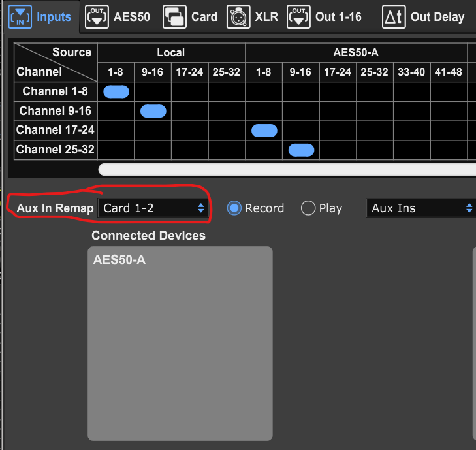The image size is (476, 450).
Task: Select the Record radio button
Action: point(234,208)
